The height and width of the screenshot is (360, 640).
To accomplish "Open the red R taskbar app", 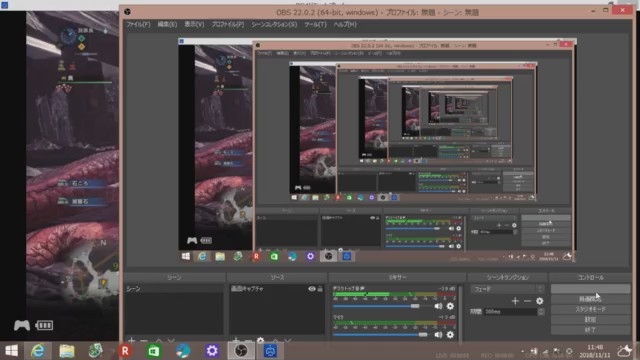I will click(x=125, y=351).
